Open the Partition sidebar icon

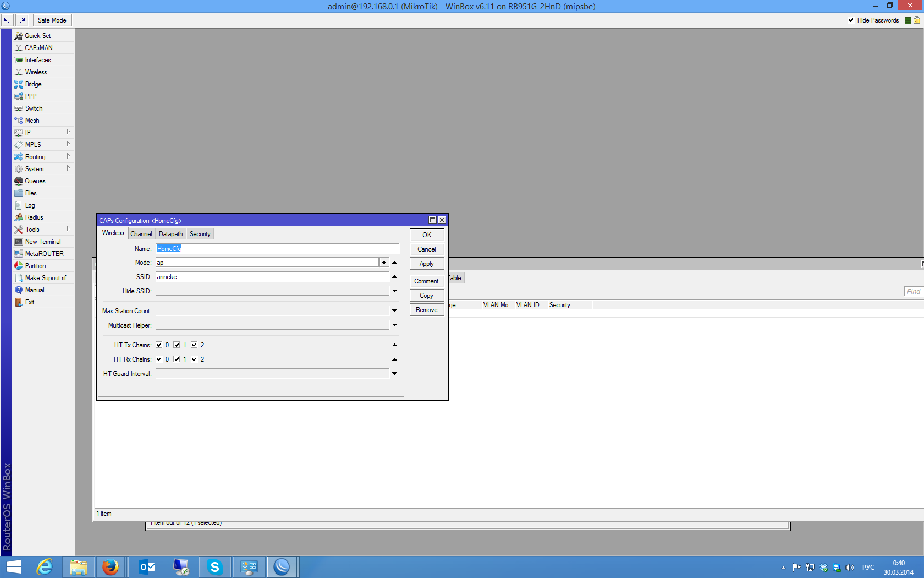tap(19, 266)
